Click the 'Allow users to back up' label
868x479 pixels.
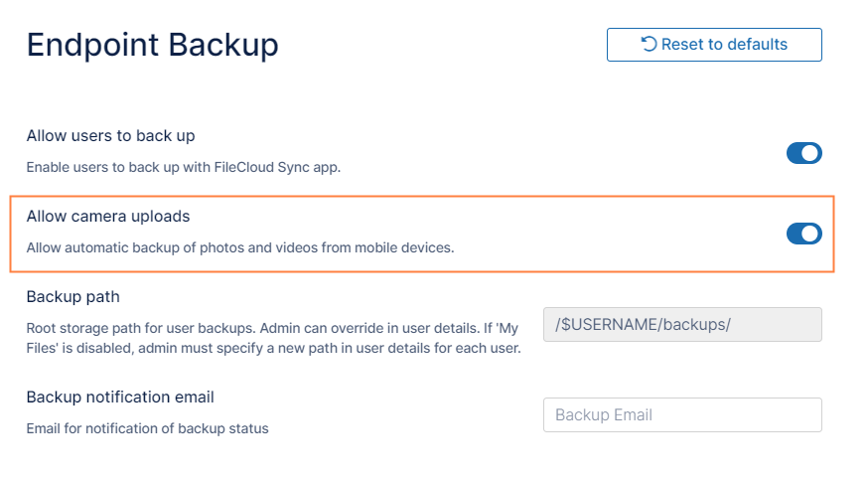[x=110, y=135]
